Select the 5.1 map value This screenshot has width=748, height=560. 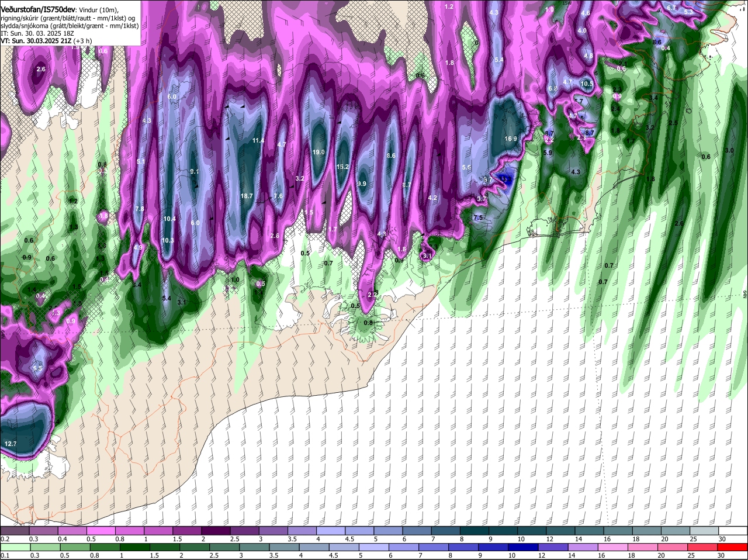(x=141, y=162)
